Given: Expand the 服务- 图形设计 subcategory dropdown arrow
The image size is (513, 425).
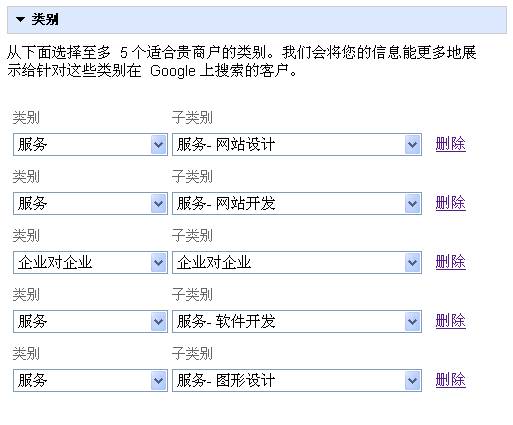Looking at the screenshot, I should click(x=413, y=381).
